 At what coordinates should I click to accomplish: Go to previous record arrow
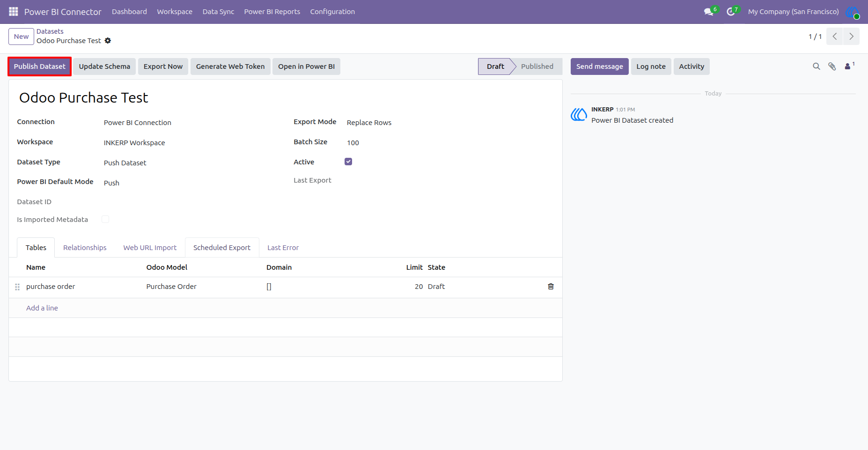pyautogui.click(x=835, y=37)
